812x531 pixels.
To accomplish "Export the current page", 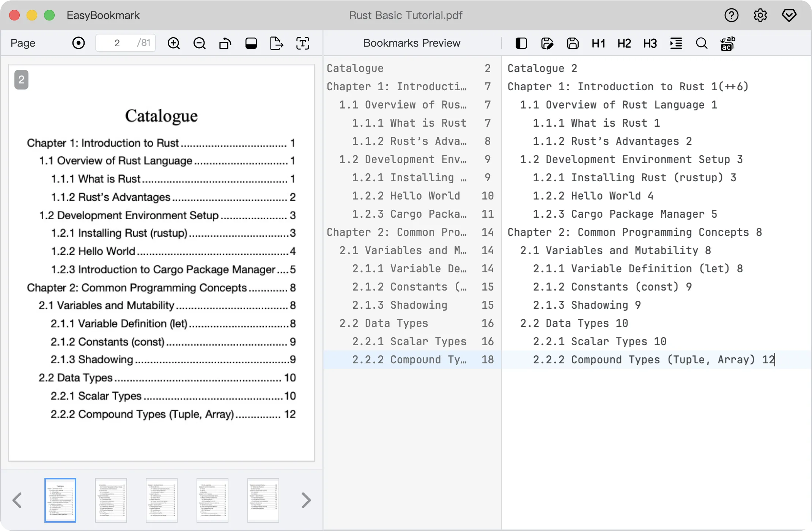I will tap(277, 43).
